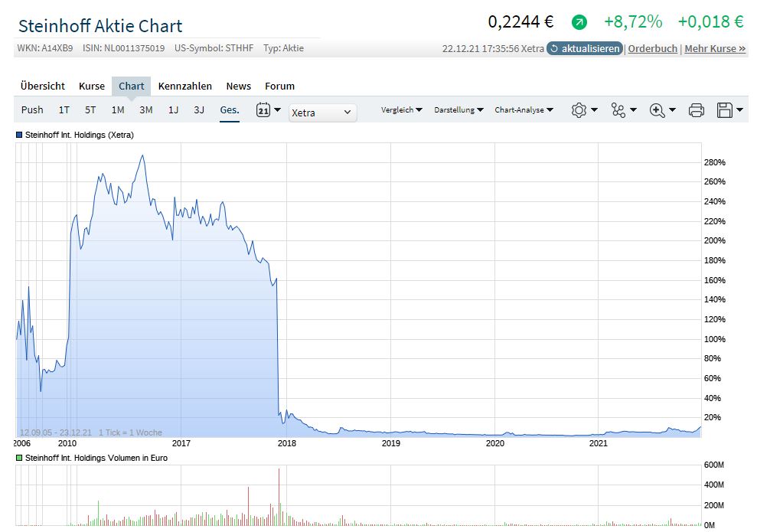Click the WKN: A14XB9 text
757x532 pixels.
[x=45, y=48]
